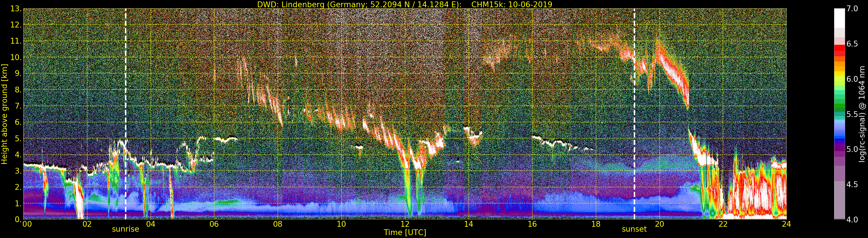This screenshot has height=238, width=868.
Task: Click the dashed sunset marker line
Action: pyautogui.click(x=634, y=114)
